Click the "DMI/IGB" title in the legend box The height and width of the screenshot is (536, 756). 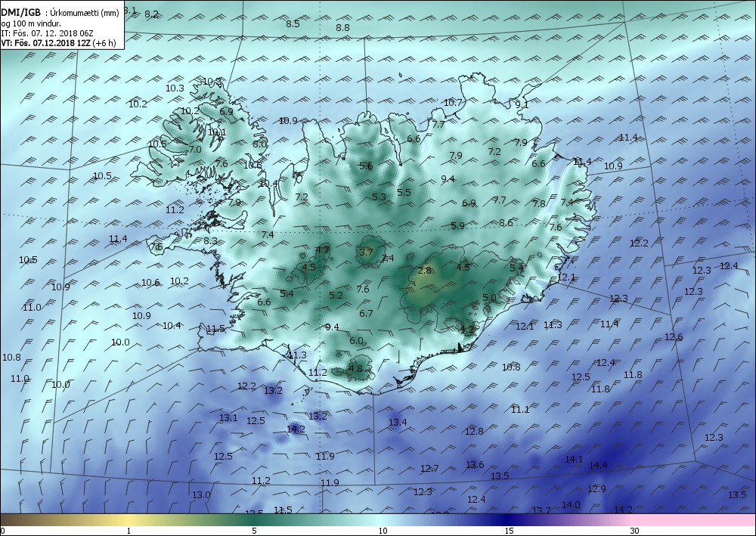(x=20, y=13)
